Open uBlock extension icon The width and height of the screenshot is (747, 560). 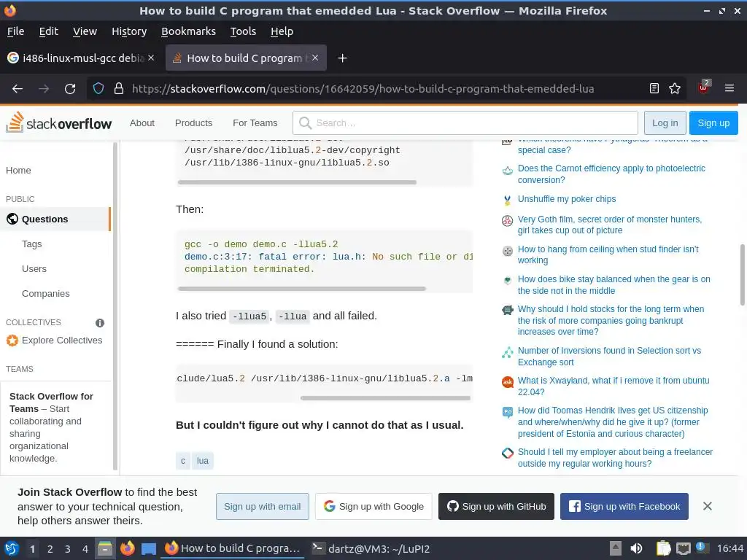click(x=704, y=87)
